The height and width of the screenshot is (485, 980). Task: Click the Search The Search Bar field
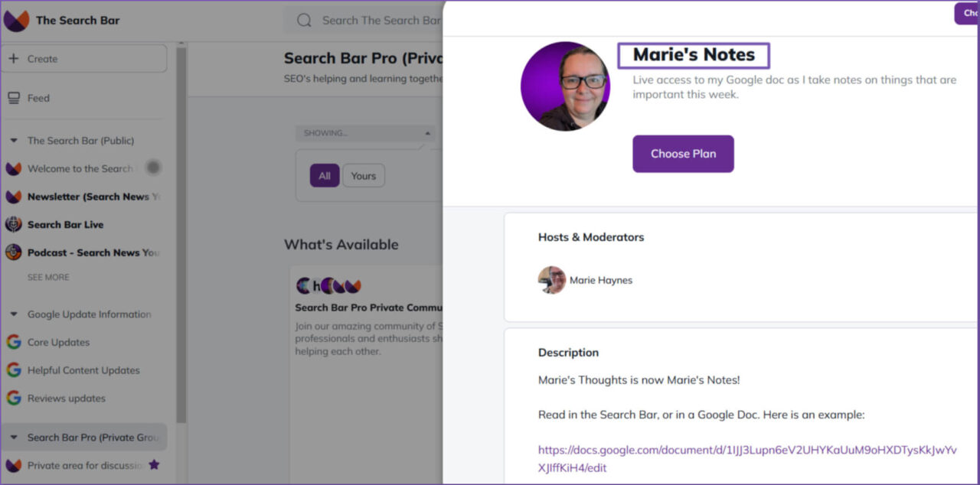[365, 21]
